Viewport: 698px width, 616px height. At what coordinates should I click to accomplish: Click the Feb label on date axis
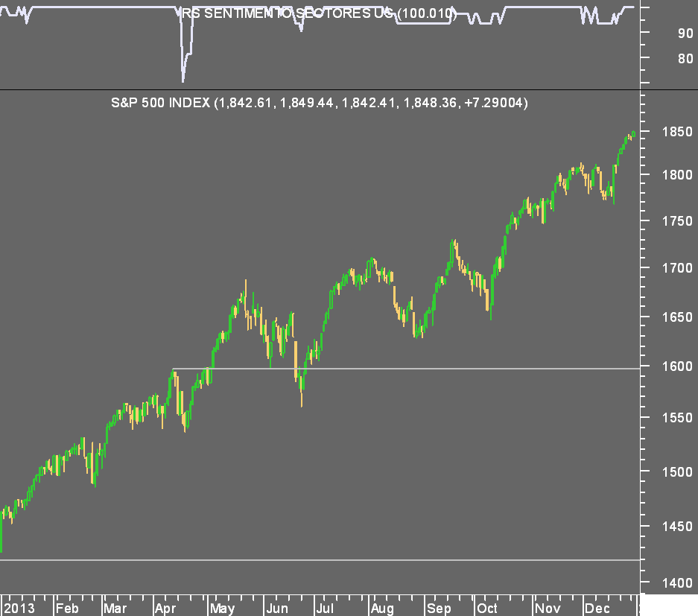point(67,609)
